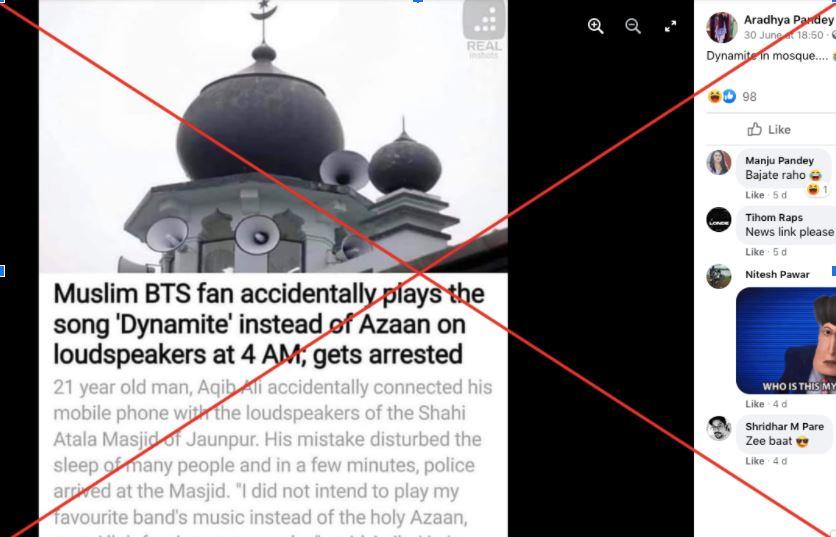Like Tihom Raps' comment

(x=754, y=252)
